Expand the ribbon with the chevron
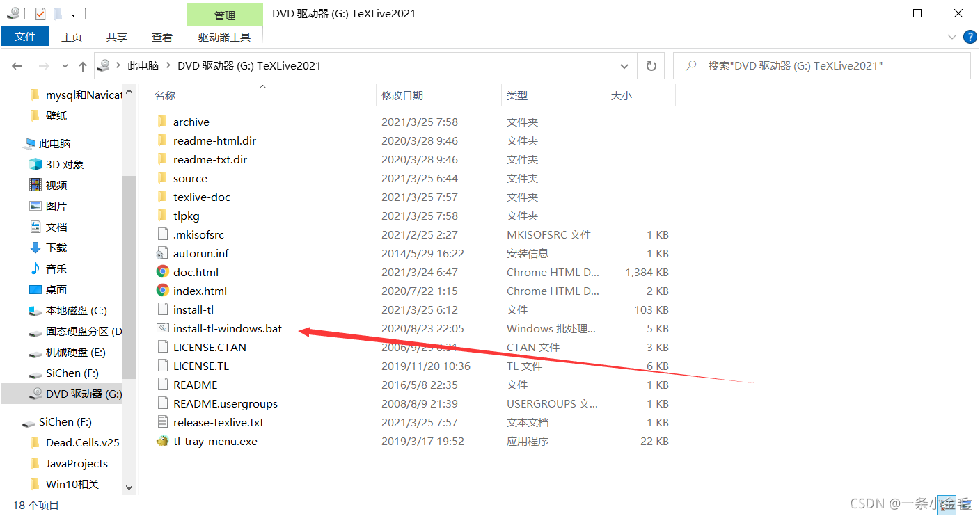The image size is (980, 516). pyautogui.click(x=952, y=37)
